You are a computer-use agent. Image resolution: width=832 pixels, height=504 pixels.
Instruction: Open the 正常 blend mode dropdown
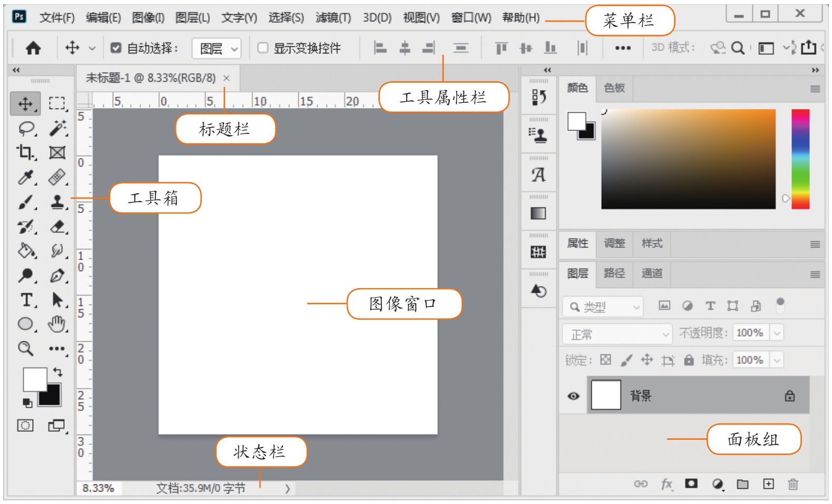tap(616, 334)
